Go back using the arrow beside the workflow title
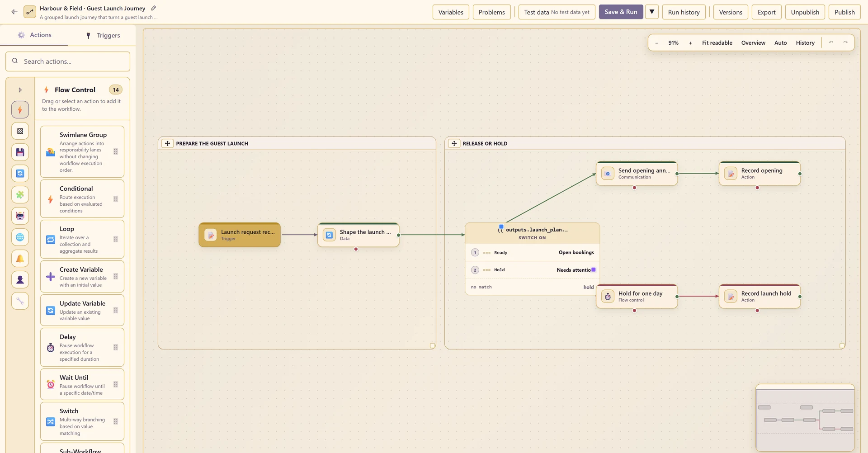The width and height of the screenshot is (868, 453). pyautogui.click(x=14, y=12)
